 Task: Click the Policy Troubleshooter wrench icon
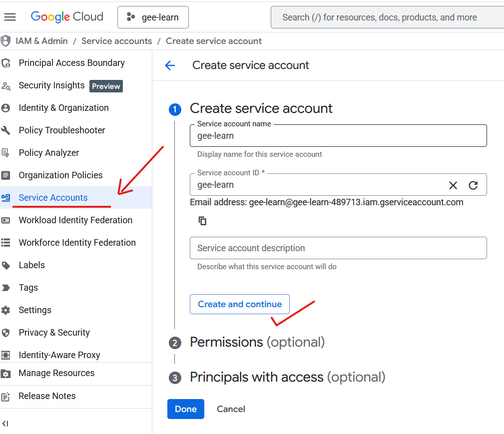(6, 130)
